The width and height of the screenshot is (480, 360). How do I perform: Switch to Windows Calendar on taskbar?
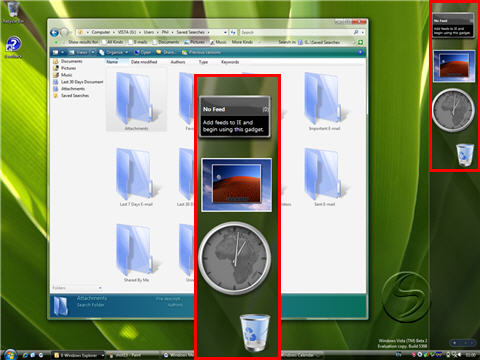point(302,355)
